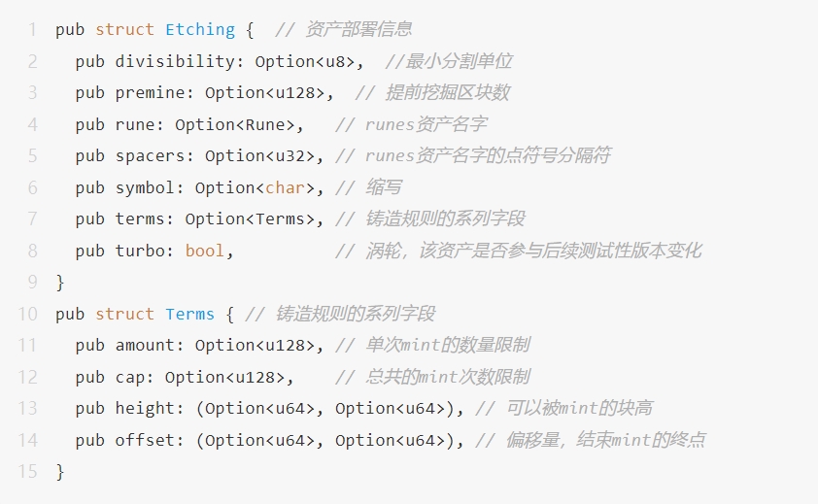Click the amount field name
This screenshot has width=818, height=504.
[x=145, y=346]
